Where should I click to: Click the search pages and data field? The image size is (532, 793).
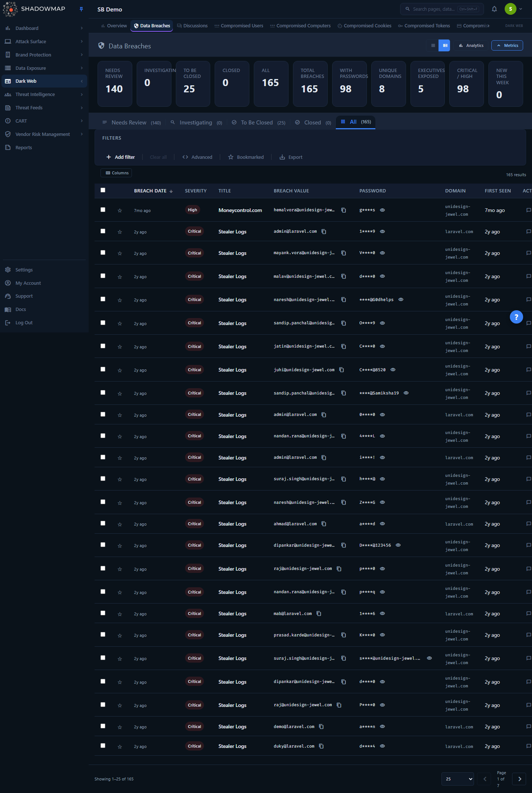click(442, 9)
